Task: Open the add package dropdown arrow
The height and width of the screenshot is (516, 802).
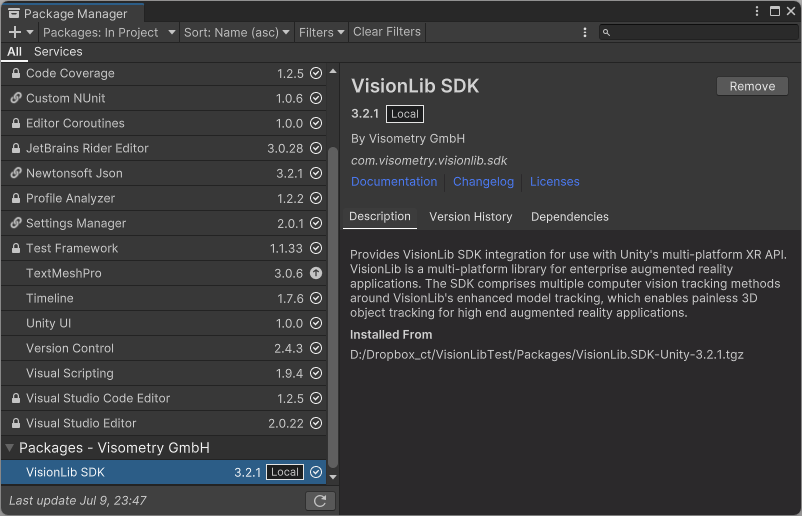Action: (30, 32)
